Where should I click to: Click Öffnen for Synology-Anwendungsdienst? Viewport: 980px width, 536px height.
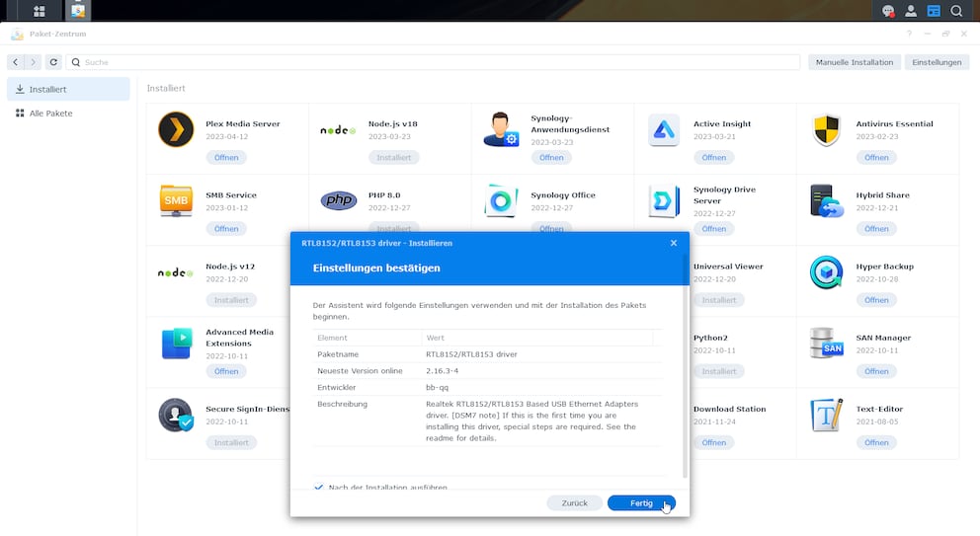pos(551,157)
